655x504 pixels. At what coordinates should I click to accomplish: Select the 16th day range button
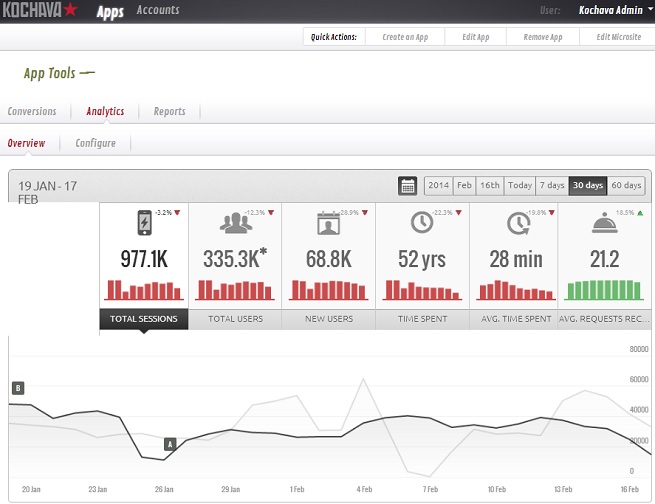pyautogui.click(x=490, y=185)
